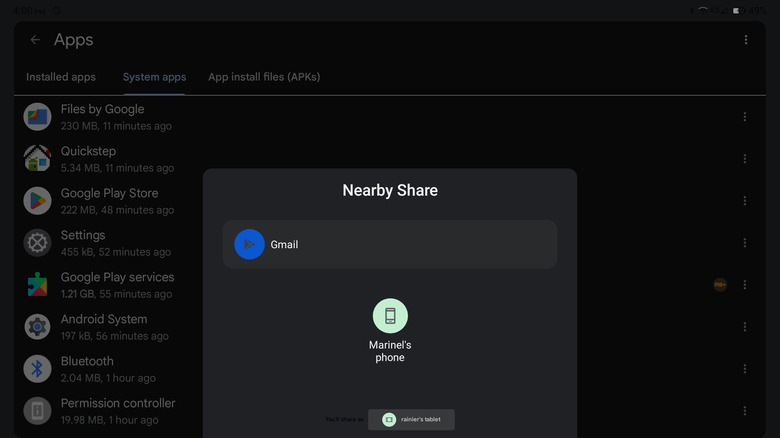Select the System apps tab

(154, 77)
